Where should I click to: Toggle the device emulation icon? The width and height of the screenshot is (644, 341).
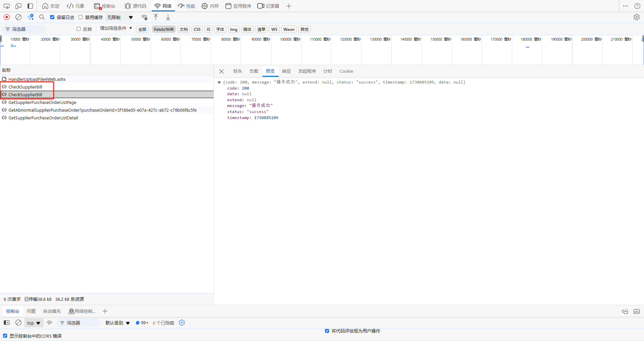(18, 6)
